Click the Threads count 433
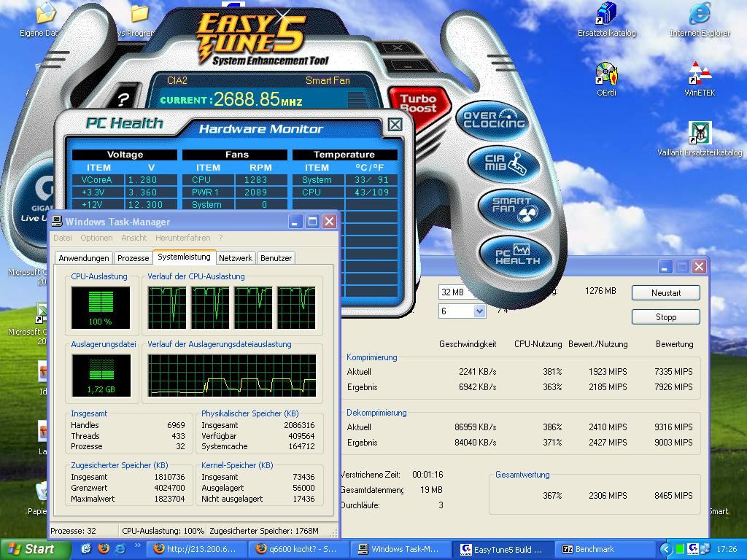747x560 pixels. pyautogui.click(x=178, y=436)
